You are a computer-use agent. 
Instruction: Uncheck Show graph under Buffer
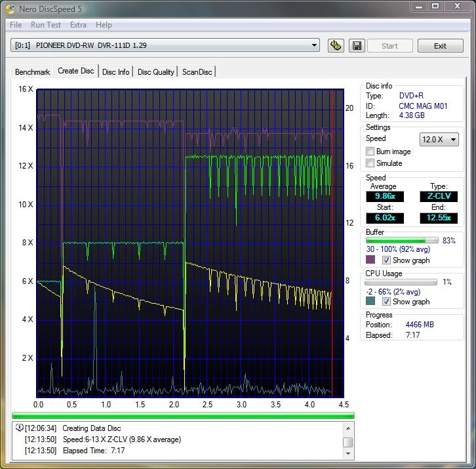coord(386,260)
